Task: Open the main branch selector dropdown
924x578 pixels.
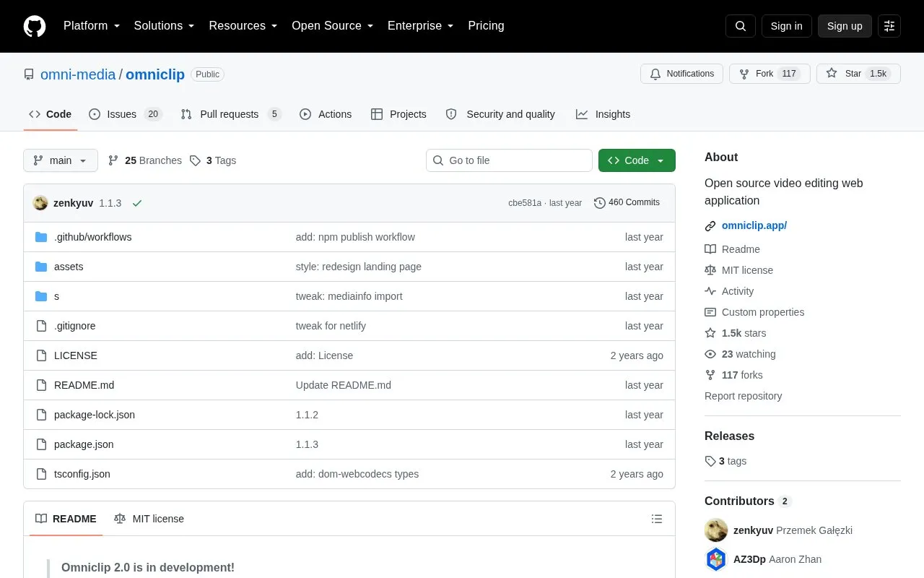Action: point(61,160)
